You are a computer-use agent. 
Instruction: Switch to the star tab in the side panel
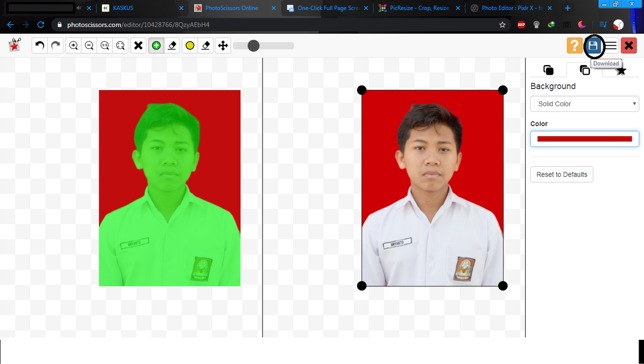[x=621, y=70]
